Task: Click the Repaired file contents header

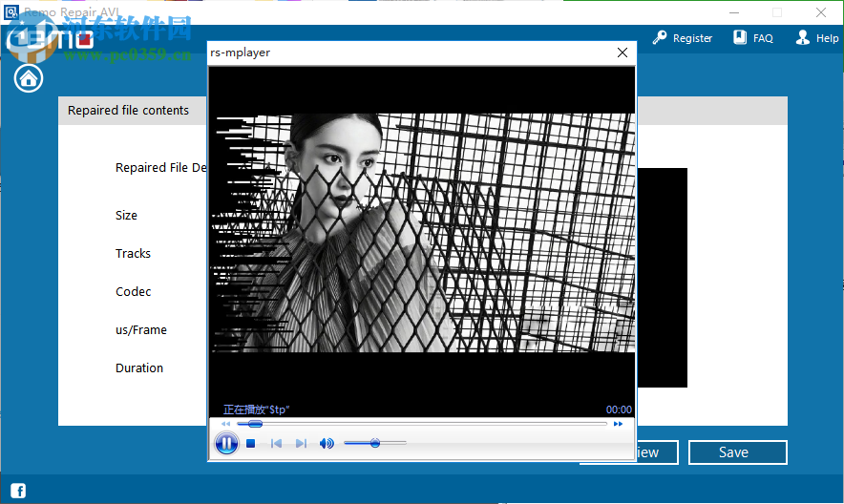Action: [x=128, y=111]
